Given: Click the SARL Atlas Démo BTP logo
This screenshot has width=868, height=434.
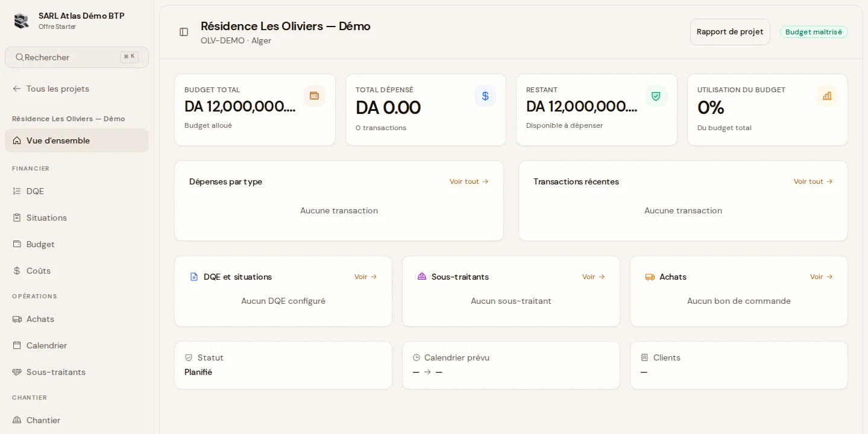Looking at the screenshot, I should click(x=22, y=20).
